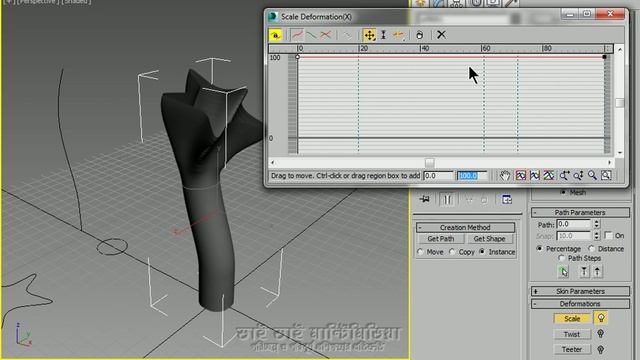Click the Zoom Extents icon in deformation window
This screenshot has height=360, width=640.
click(521, 176)
